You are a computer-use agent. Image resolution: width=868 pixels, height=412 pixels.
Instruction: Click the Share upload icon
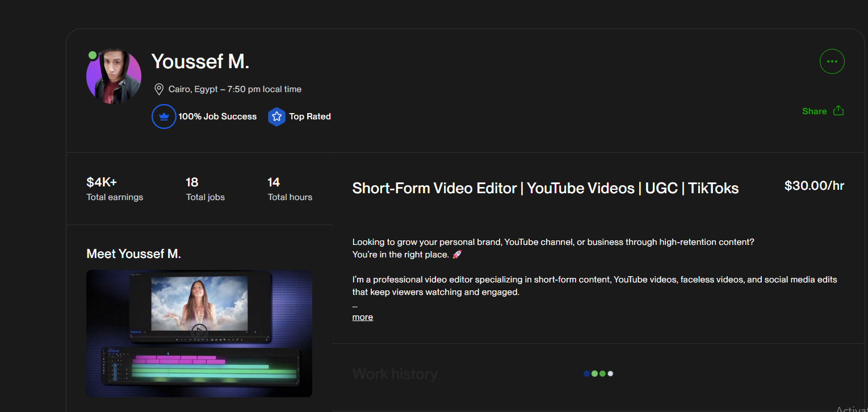pos(838,111)
